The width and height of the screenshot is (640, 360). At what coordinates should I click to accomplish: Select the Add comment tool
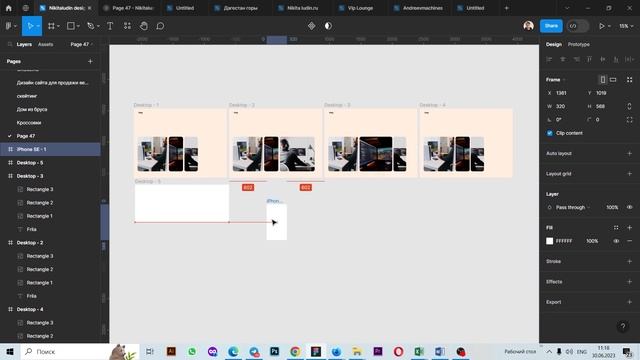[160, 26]
